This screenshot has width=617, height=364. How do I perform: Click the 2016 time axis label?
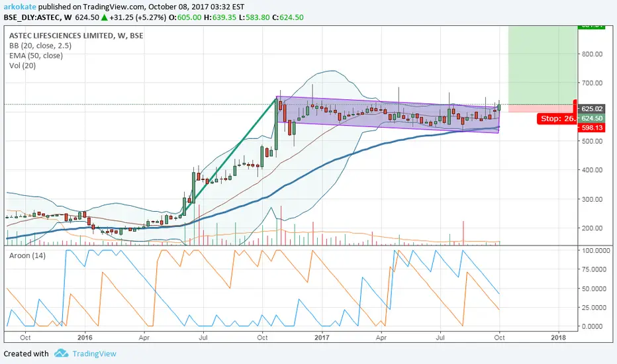pos(85,338)
